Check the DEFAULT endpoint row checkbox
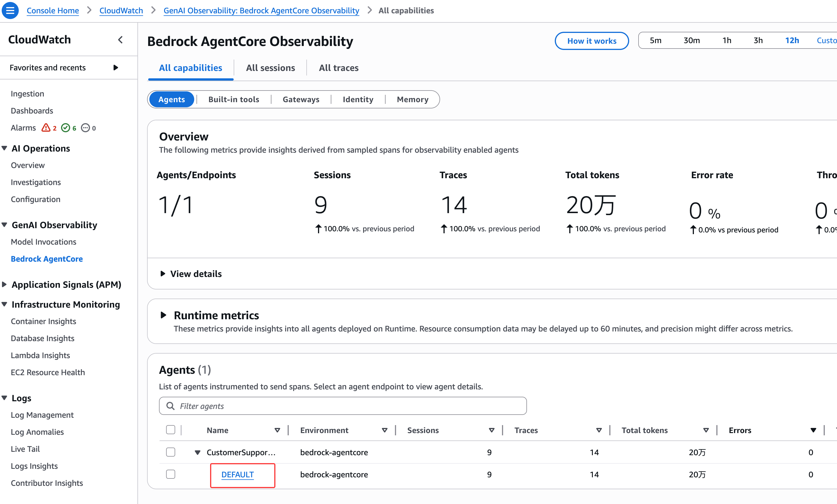 tap(171, 474)
